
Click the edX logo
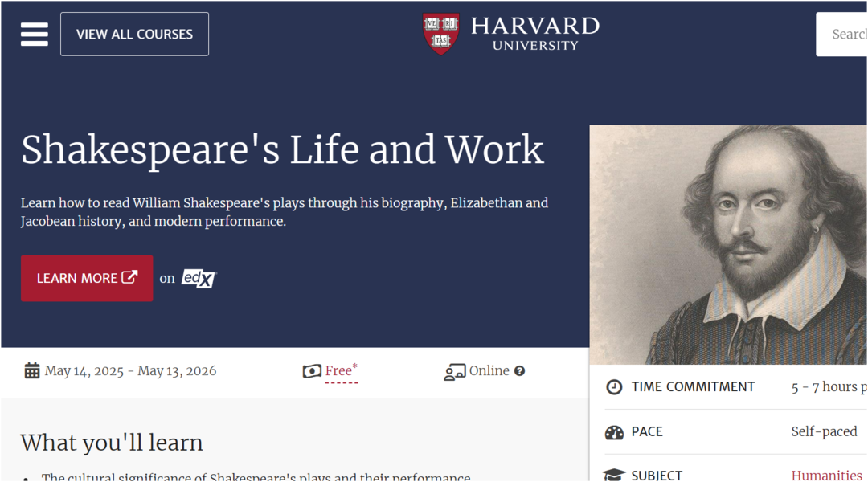coord(199,278)
